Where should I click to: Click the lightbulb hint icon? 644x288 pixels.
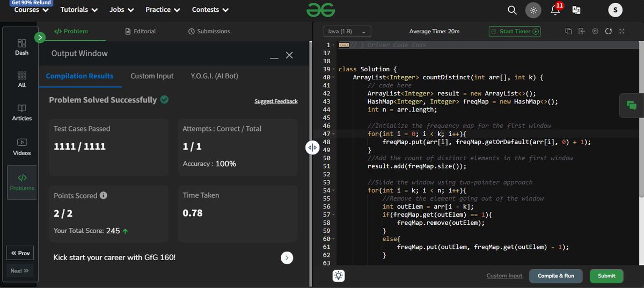click(x=339, y=276)
